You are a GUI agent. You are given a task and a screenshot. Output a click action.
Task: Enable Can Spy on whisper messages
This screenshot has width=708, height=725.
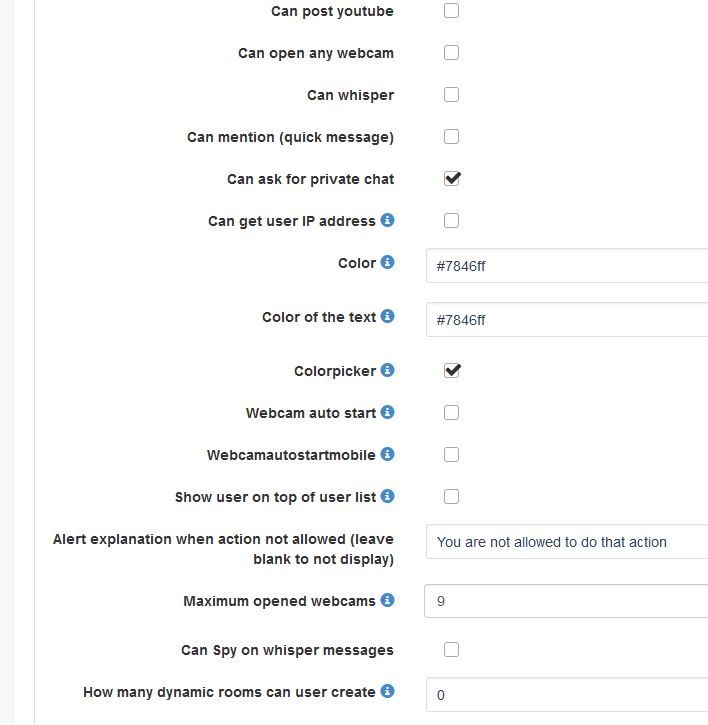(x=451, y=650)
